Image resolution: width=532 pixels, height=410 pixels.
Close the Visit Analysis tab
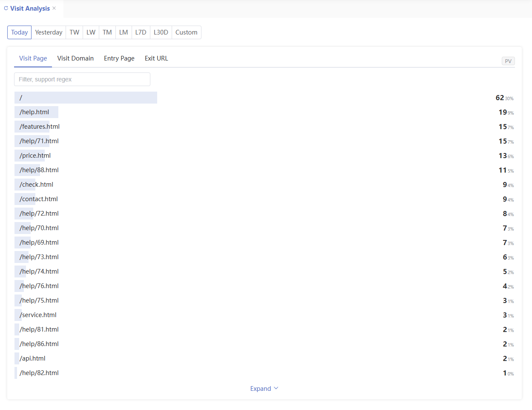[x=54, y=8]
